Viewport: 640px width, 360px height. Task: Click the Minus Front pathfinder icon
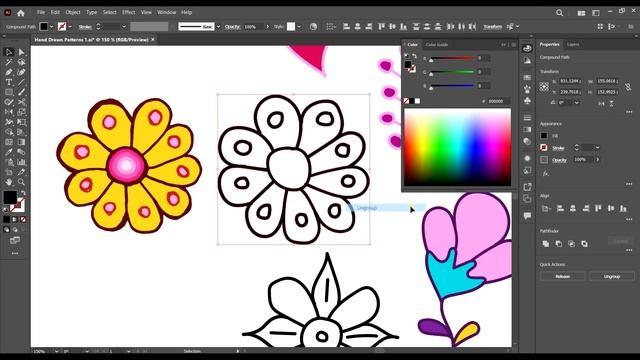(x=559, y=244)
